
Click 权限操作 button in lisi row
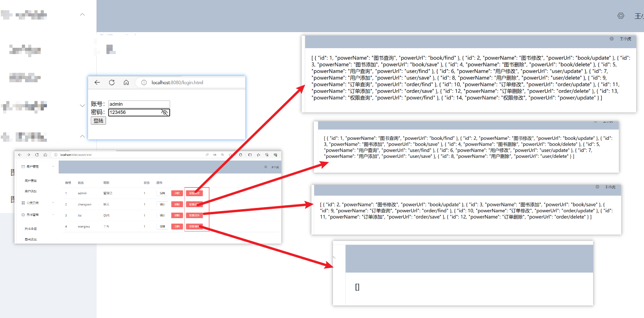(x=194, y=215)
